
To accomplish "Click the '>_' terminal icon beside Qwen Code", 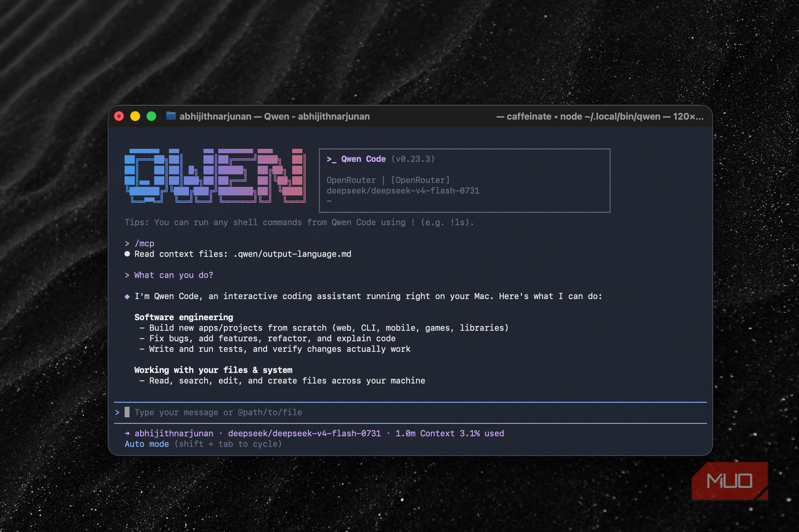I will point(331,159).
